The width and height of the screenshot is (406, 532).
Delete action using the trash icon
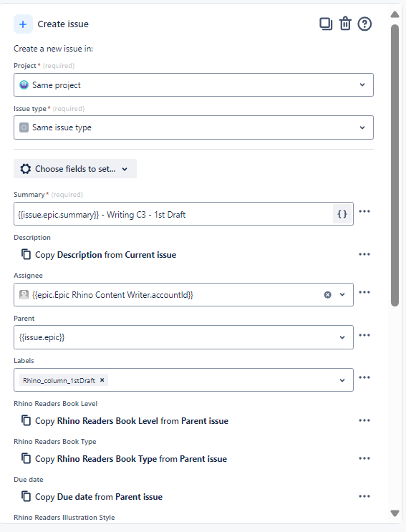[x=345, y=24]
